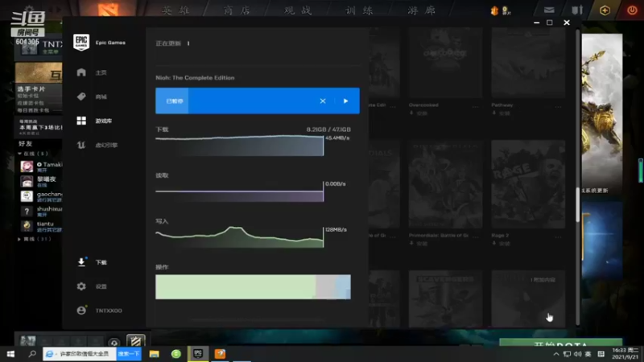Open options menu for Overcooked
644x362 pixels.
[x=476, y=105]
